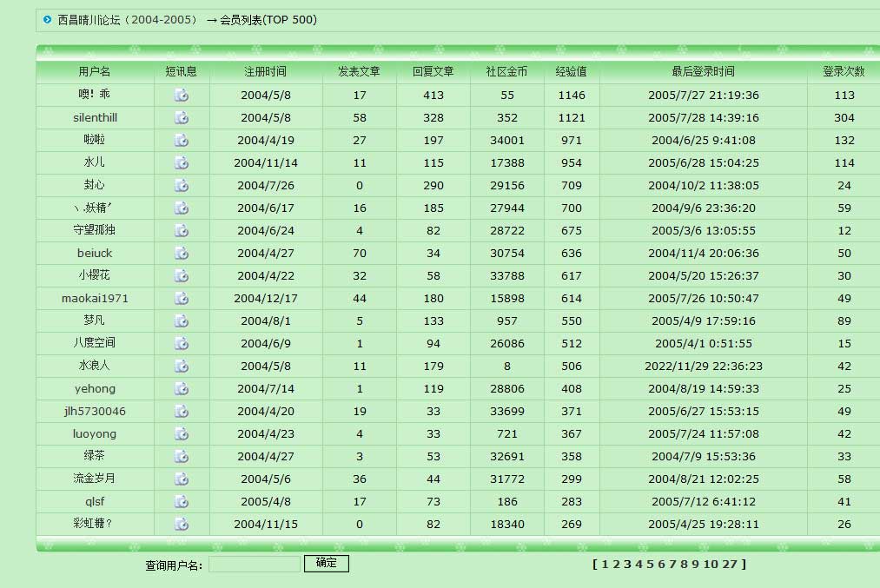The height and width of the screenshot is (588, 880).
Task: Select registration date 2004/12/17
Action: pos(266,299)
